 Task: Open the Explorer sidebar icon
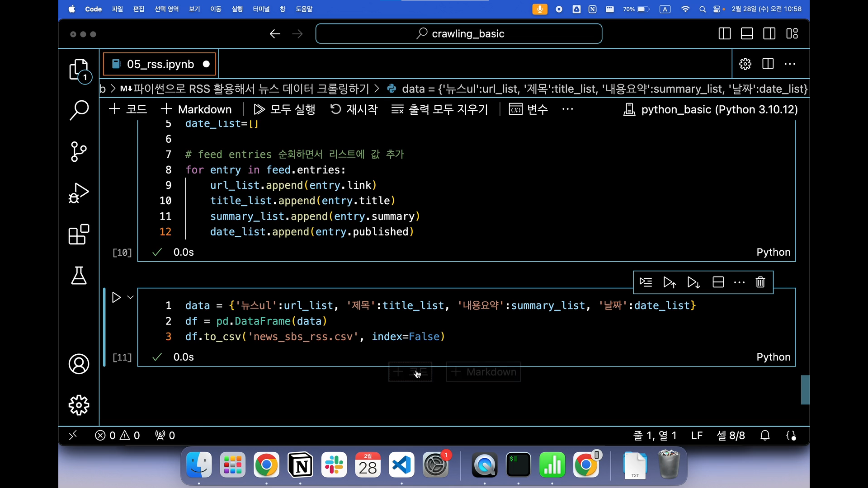pyautogui.click(x=79, y=70)
